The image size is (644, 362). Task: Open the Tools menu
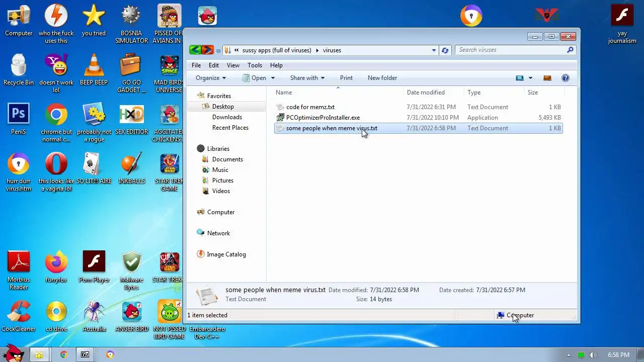[x=255, y=65]
